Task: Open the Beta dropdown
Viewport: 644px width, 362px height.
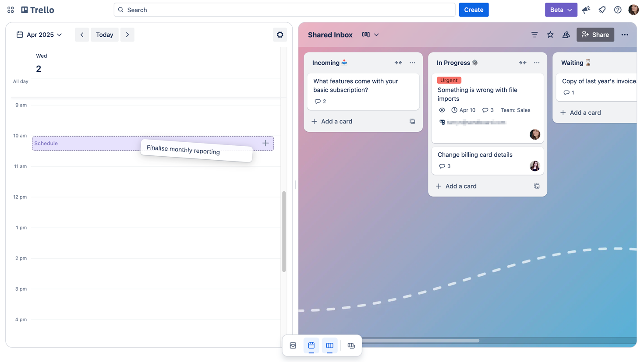Action: tap(561, 10)
